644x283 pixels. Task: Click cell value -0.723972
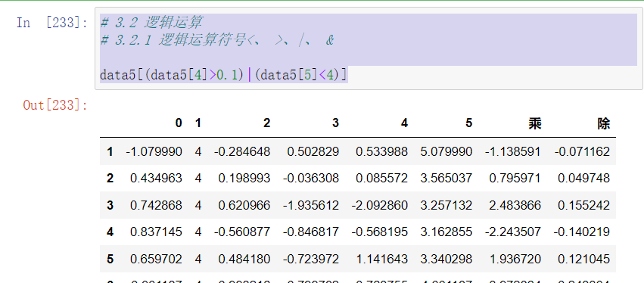(x=311, y=260)
